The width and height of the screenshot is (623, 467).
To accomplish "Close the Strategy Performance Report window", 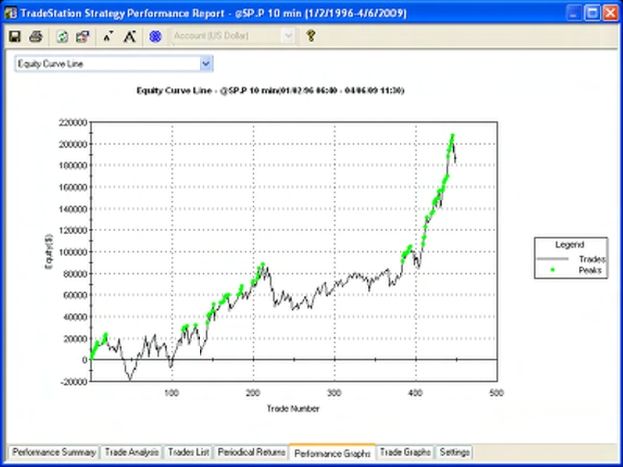I will [611, 13].
